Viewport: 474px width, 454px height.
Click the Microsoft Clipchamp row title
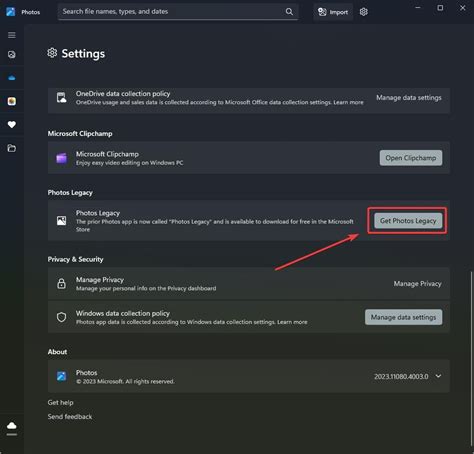tap(107, 154)
